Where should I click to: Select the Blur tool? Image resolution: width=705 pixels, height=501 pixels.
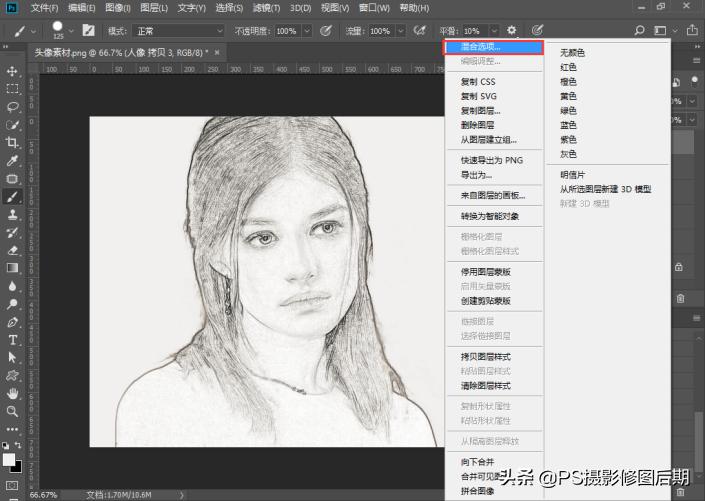(12, 286)
